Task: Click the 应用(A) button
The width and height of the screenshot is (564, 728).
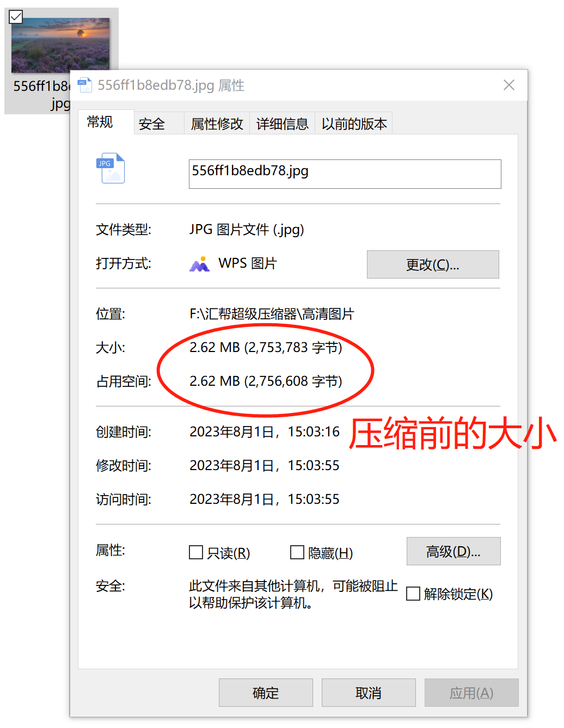Action: coord(471,693)
